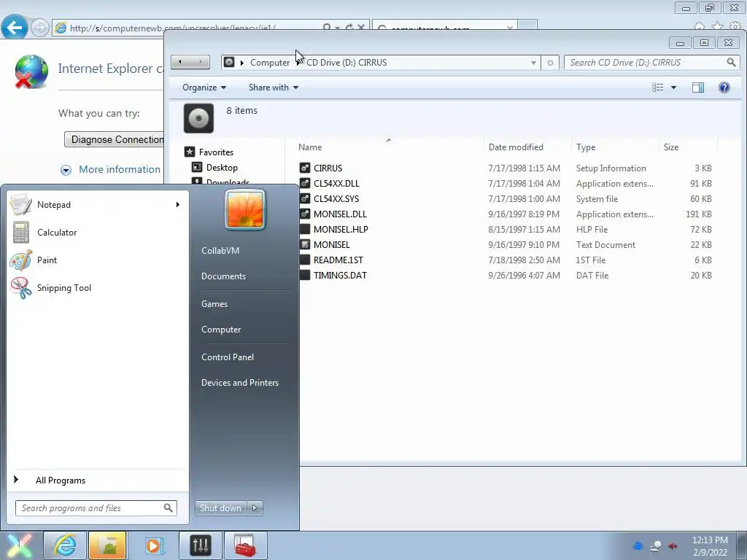Open Internet Explorer from the taskbar
This screenshot has height=560, width=747.
pos(65,545)
